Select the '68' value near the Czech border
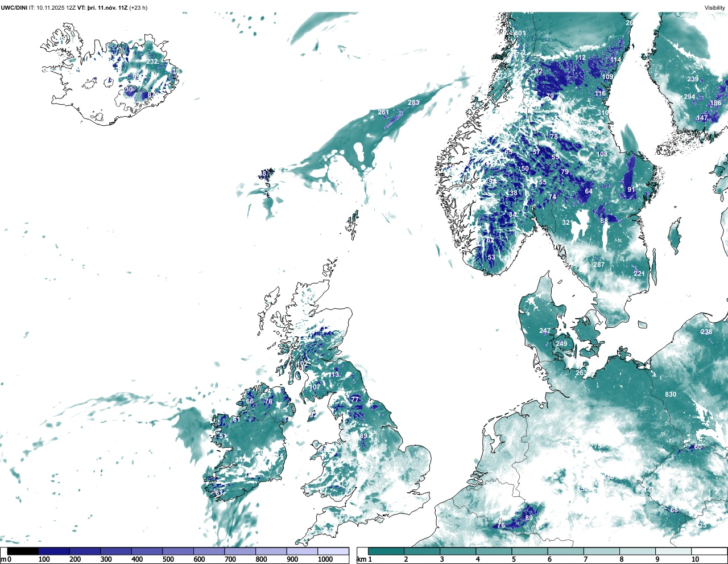Viewport: 728px width, 564px height. pos(674,510)
